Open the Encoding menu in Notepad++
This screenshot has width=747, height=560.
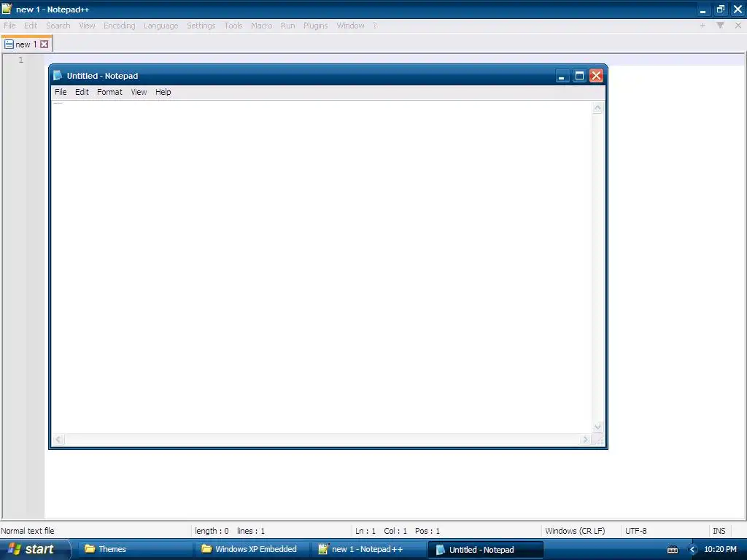(120, 26)
